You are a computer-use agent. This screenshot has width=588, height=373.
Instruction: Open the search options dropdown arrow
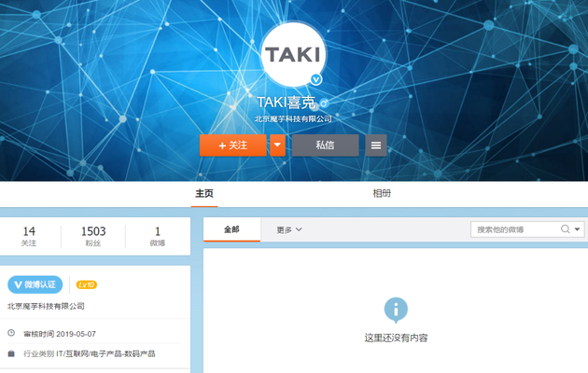(x=578, y=229)
